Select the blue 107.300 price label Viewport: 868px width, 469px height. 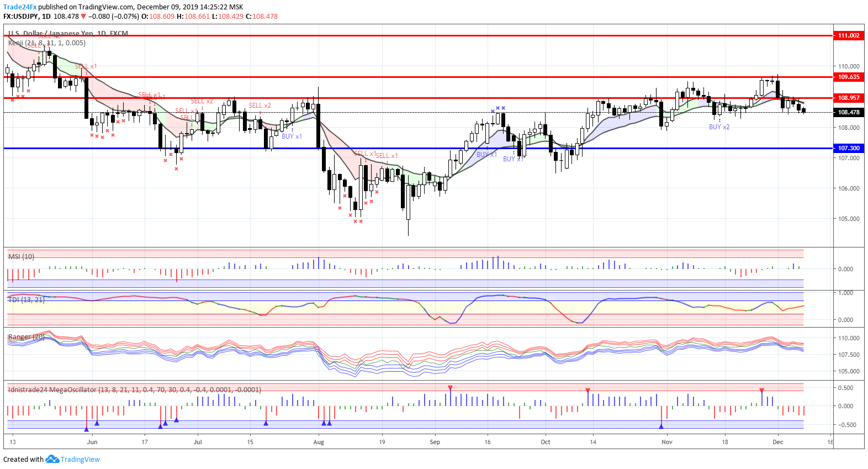point(849,148)
